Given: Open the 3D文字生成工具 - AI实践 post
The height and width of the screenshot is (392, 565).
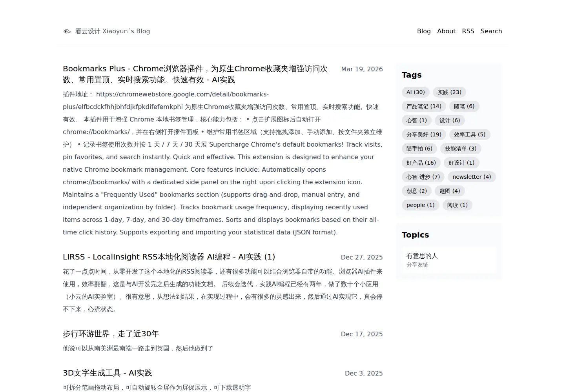Looking at the screenshot, I should (x=107, y=373).
